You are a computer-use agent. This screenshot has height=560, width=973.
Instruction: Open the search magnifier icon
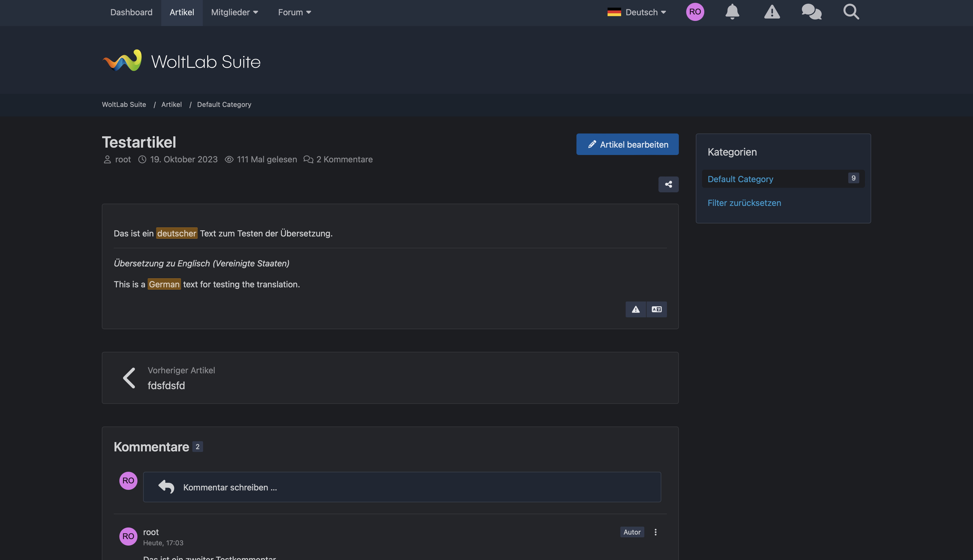tap(851, 12)
